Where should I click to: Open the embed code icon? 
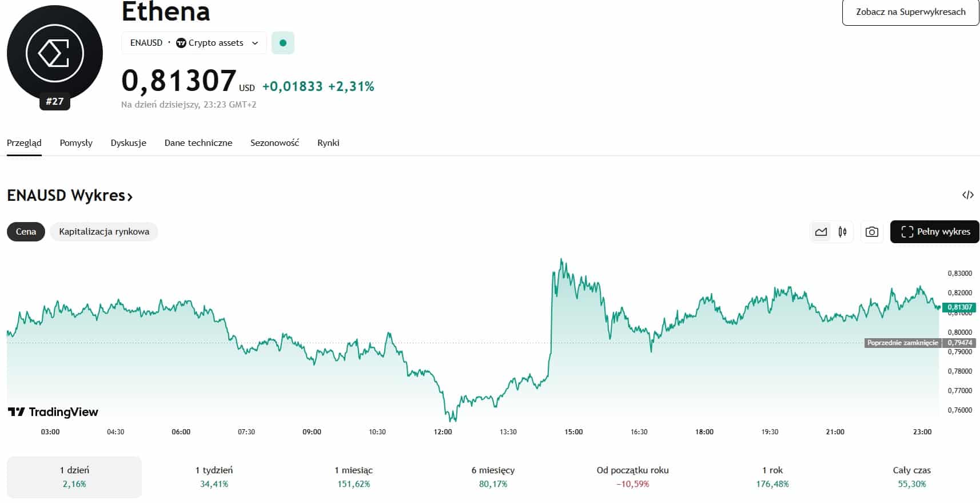(967, 195)
